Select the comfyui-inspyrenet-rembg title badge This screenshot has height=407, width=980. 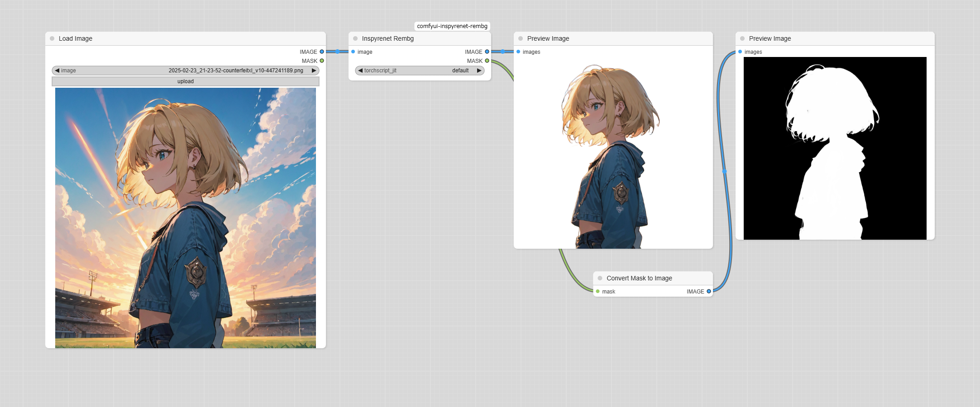point(452,26)
